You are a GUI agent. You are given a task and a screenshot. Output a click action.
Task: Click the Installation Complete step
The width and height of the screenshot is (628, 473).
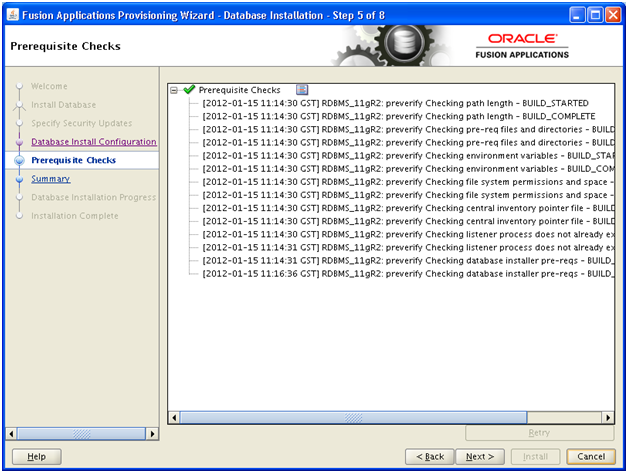pyautogui.click(x=75, y=216)
